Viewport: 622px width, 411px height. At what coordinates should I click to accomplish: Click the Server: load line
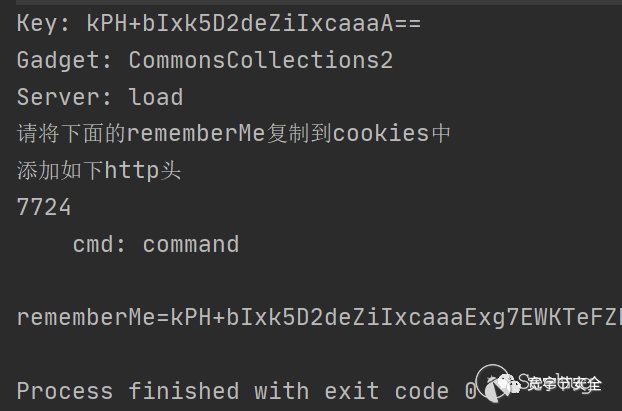99,97
